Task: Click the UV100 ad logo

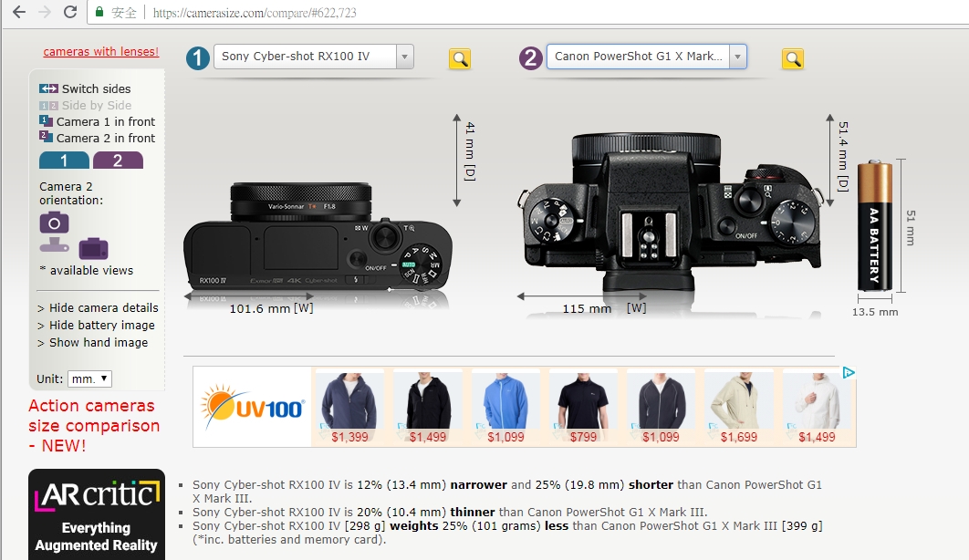Action: 252,407
